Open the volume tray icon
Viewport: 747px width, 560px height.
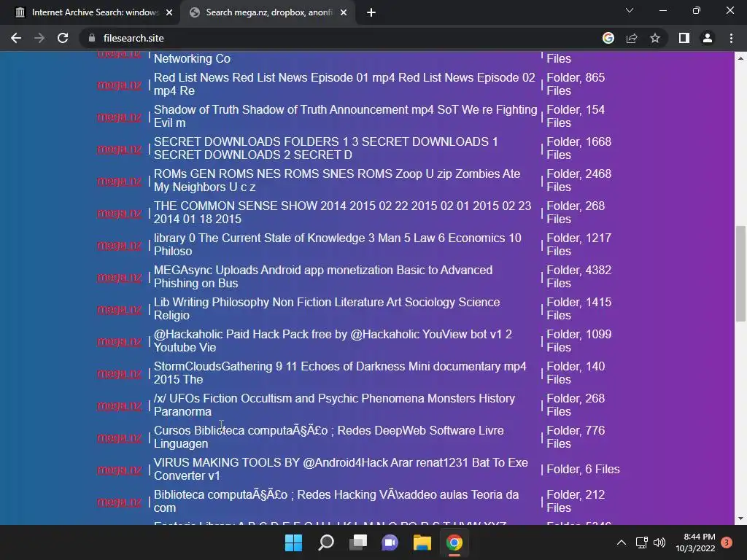tap(659, 542)
